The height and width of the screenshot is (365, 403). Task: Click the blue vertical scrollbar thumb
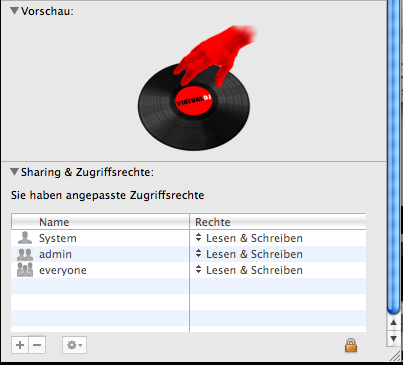(x=393, y=157)
